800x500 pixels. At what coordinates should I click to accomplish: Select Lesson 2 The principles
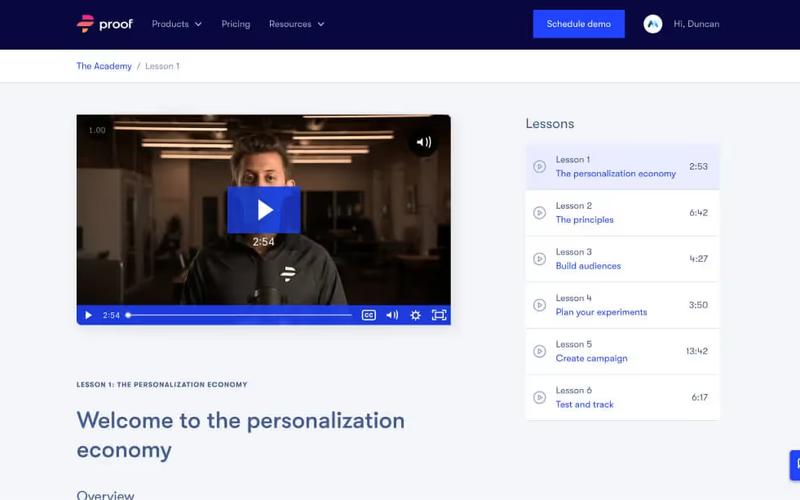point(622,213)
